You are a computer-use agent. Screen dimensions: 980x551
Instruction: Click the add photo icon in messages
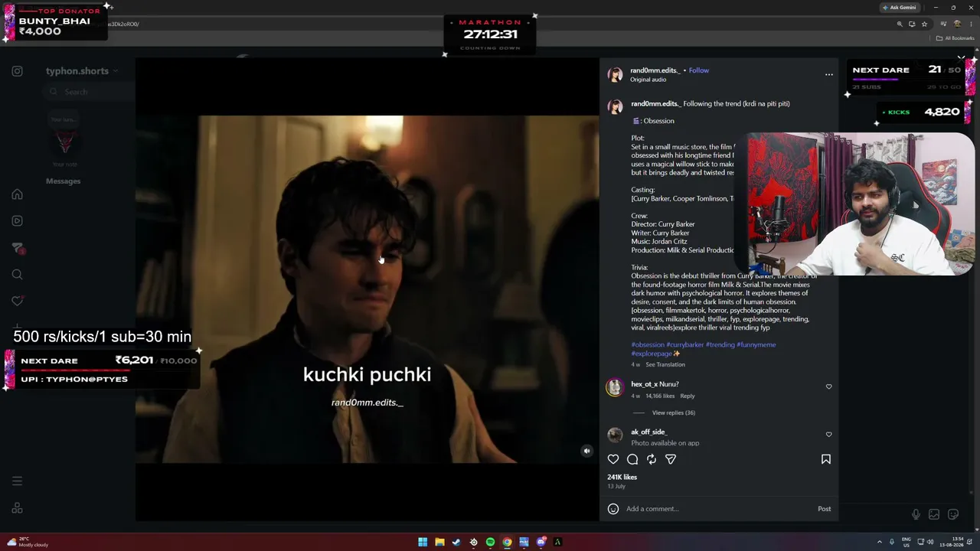pos(934,515)
